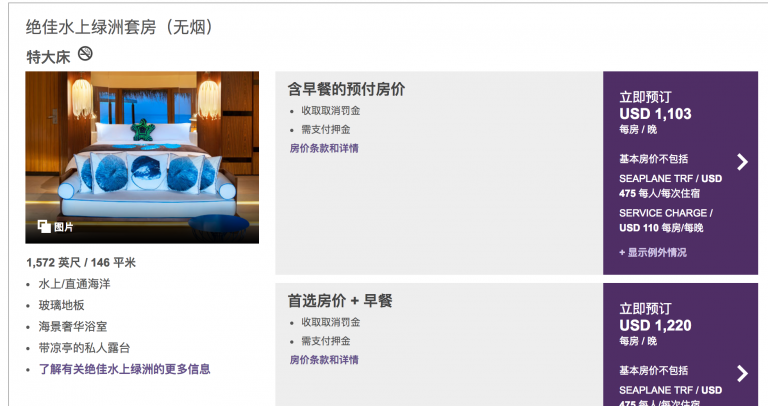Select the 首选房价 + 早餐 rate heading
Screen dimensions: 768x406
click(340, 301)
